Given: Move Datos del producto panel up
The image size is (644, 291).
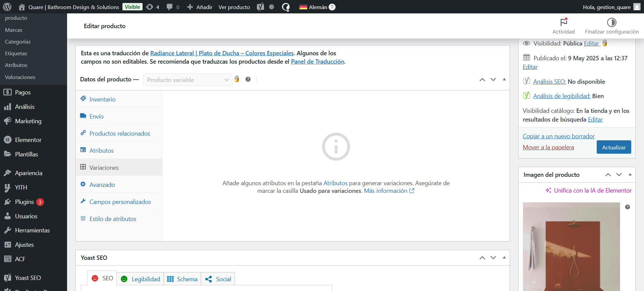Looking at the screenshot, I should coord(482,79).
